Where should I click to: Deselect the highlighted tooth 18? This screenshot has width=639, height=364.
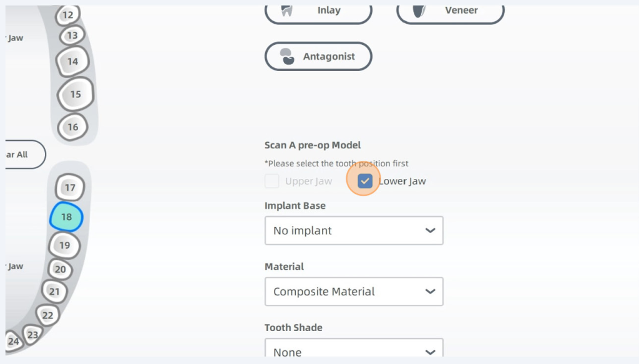[66, 217]
